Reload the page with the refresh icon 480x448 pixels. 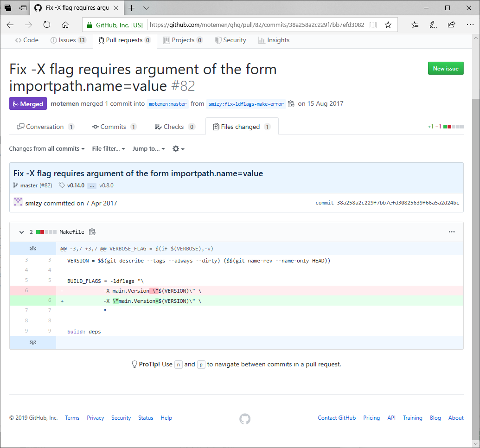pos(47,25)
